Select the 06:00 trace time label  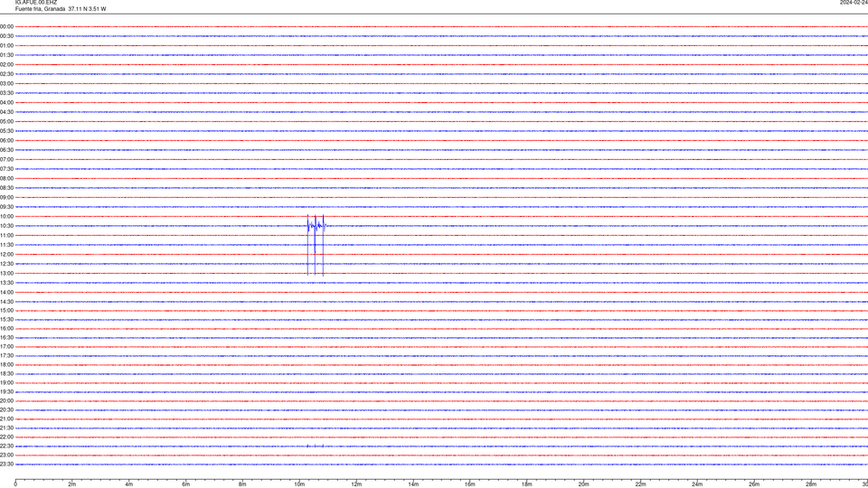(x=6, y=141)
